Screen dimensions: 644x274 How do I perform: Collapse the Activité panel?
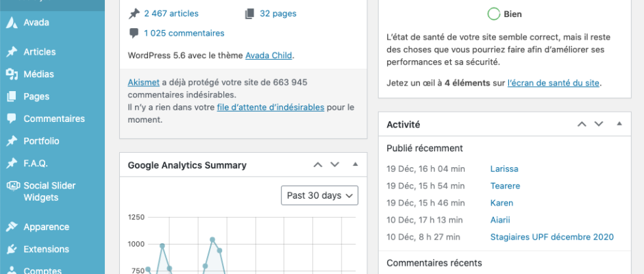[x=619, y=124]
